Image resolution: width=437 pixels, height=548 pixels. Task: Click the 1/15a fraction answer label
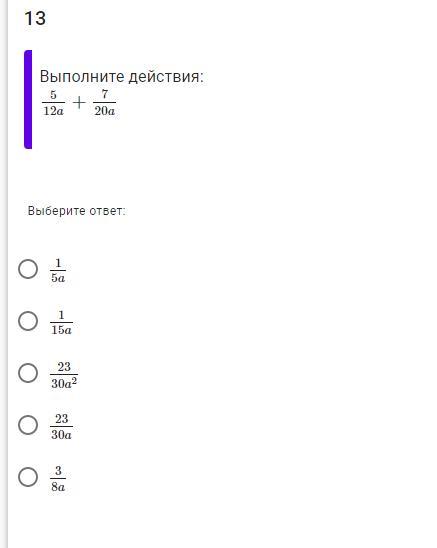(61, 322)
